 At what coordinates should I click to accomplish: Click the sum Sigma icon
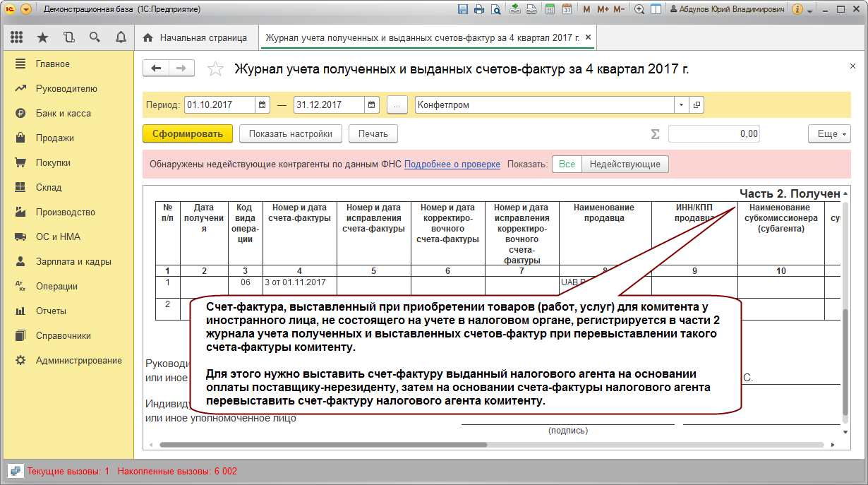655,133
